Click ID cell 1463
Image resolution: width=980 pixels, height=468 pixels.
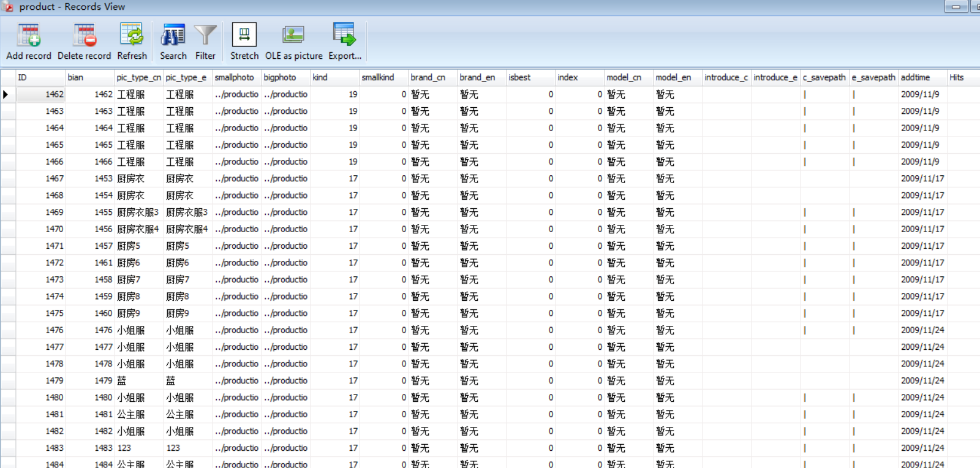pos(40,111)
